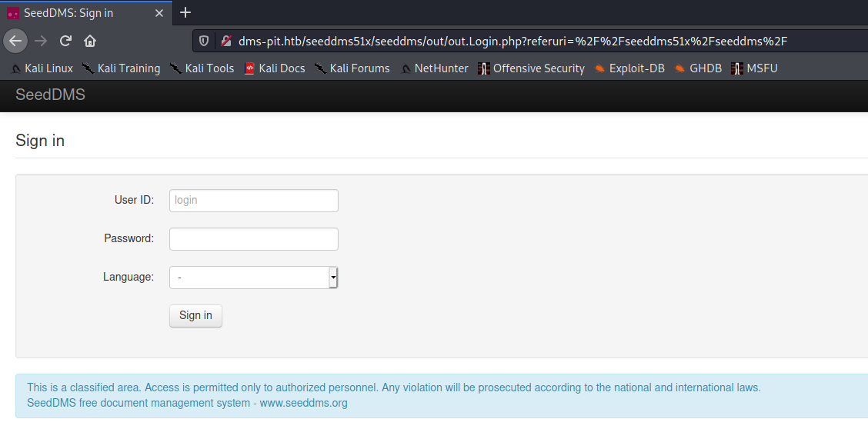The image size is (868, 429).
Task: Open the Kali Docs bookmark
Action: click(275, 68)
